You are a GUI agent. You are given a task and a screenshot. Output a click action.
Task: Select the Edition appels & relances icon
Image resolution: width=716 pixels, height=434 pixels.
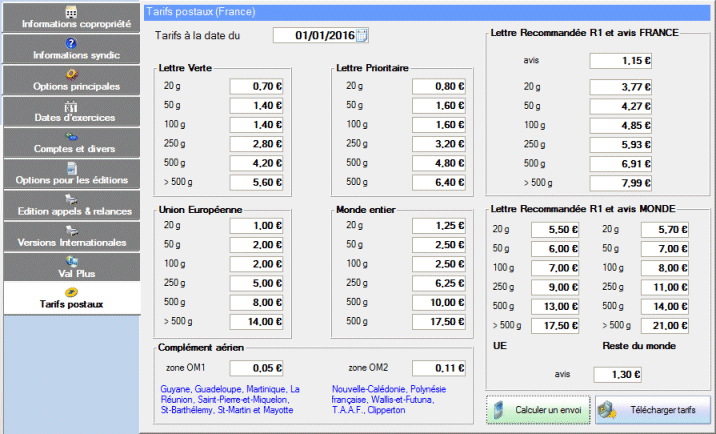(70, 199)
